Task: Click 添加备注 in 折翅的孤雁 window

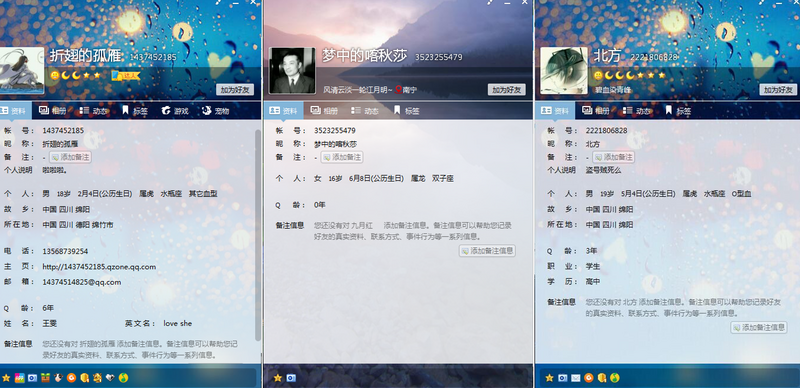Action: click(x=70, y=157)
